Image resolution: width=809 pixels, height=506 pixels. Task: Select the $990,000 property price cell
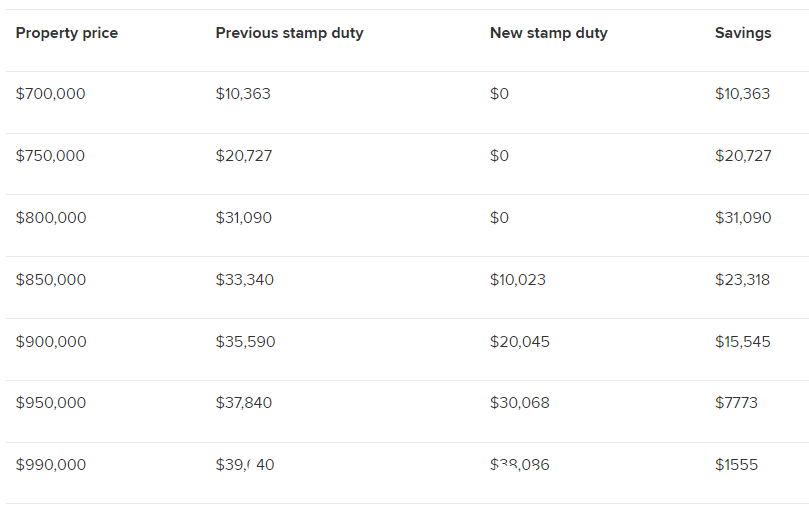(x=51, y=465)
